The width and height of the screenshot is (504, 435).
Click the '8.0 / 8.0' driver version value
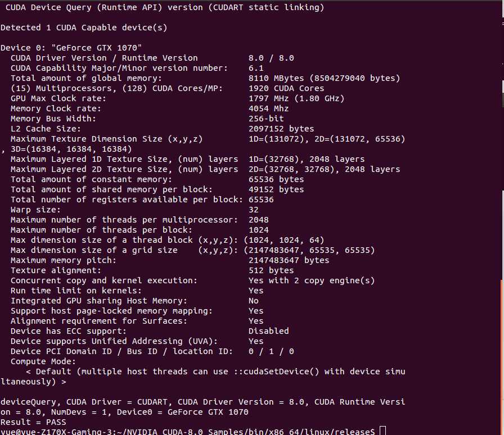(271, 58)
